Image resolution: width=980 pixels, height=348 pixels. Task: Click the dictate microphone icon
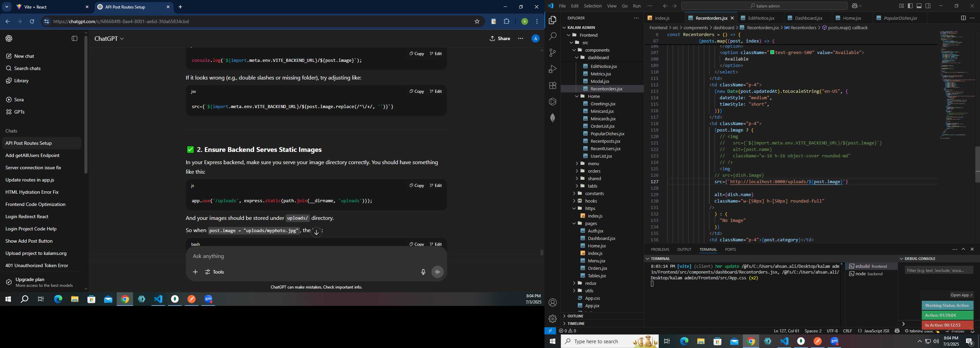point(423,272)
